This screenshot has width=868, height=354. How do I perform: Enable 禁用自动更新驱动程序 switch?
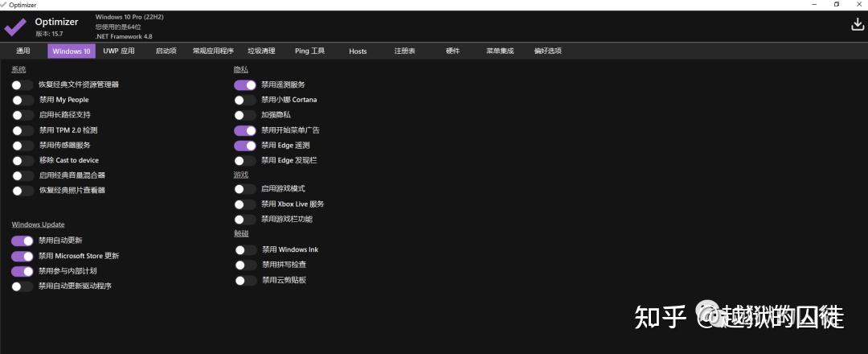tap(23, 286)
